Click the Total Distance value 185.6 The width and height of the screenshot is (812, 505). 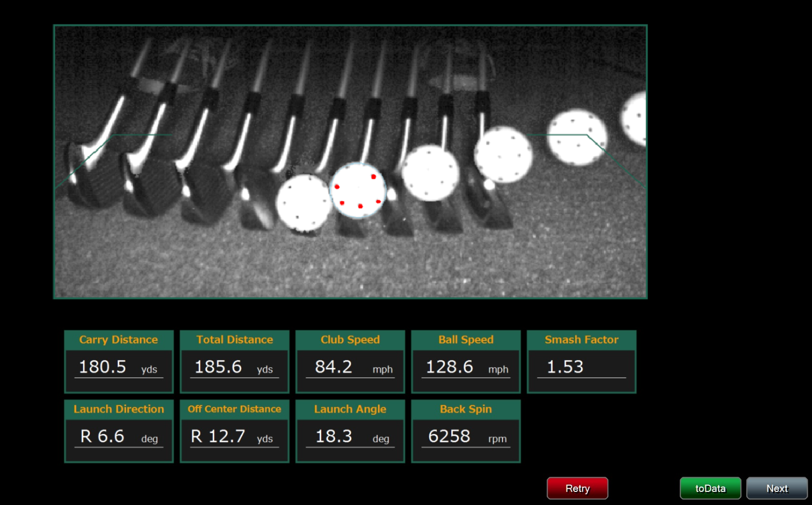(x=218, y=367)
